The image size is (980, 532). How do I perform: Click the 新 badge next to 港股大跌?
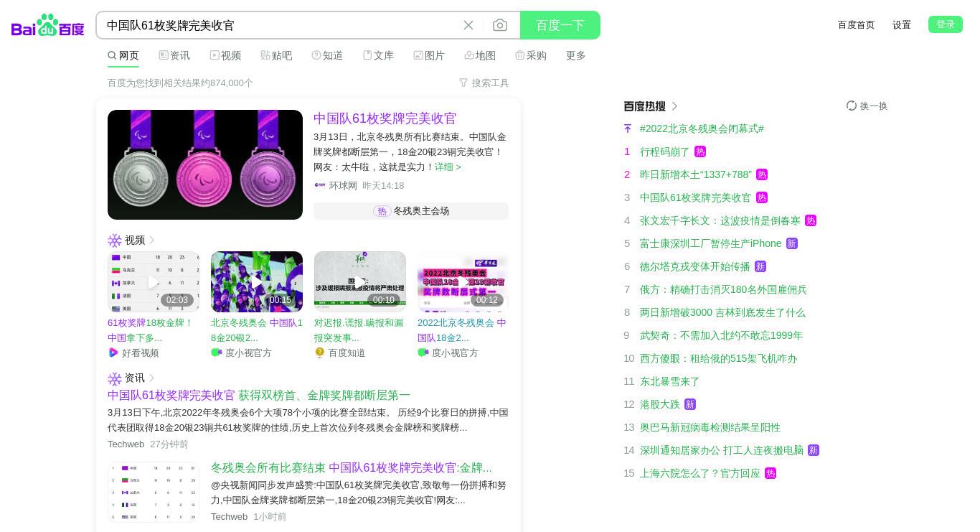click(690, 404)
